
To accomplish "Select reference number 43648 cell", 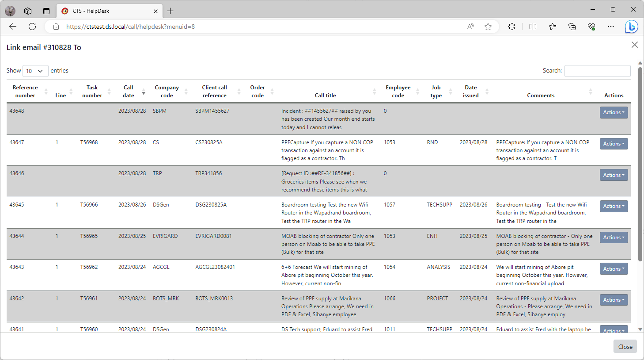I will point(17,111).
